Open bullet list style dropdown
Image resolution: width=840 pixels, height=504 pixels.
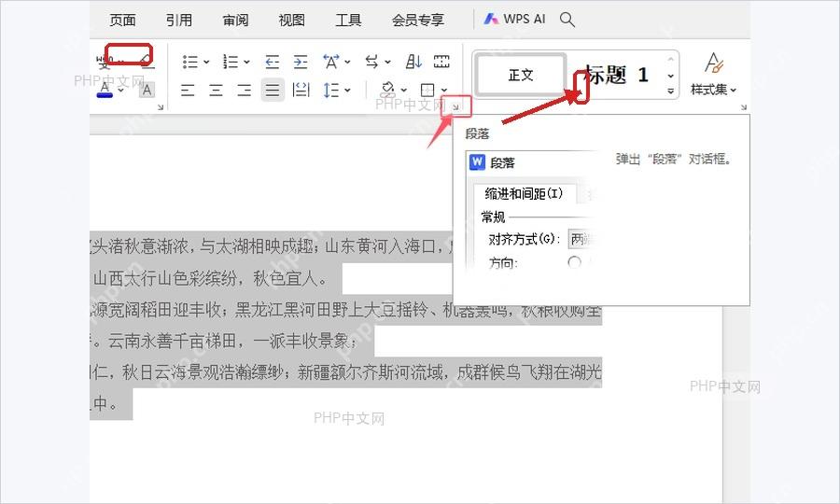[x=206, y=63]
